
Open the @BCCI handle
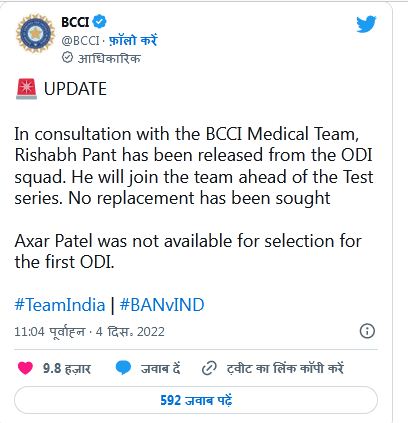(x=81, y=41)
